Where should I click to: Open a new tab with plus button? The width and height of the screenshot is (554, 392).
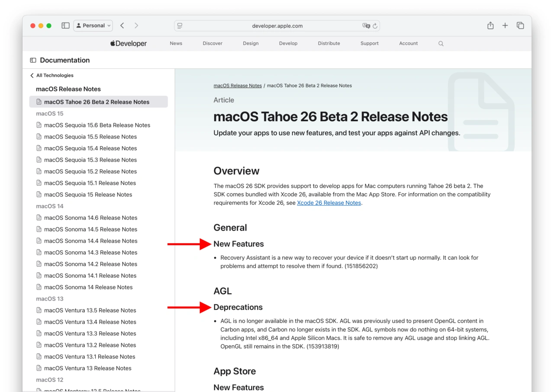pyautogui.click(x=505, y=26)
